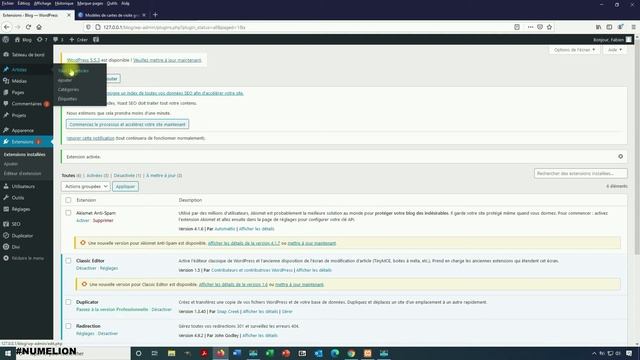This screenshot has height=360, width=640.
Task: Click the Appliquer button
Action: tap(125, 186)
